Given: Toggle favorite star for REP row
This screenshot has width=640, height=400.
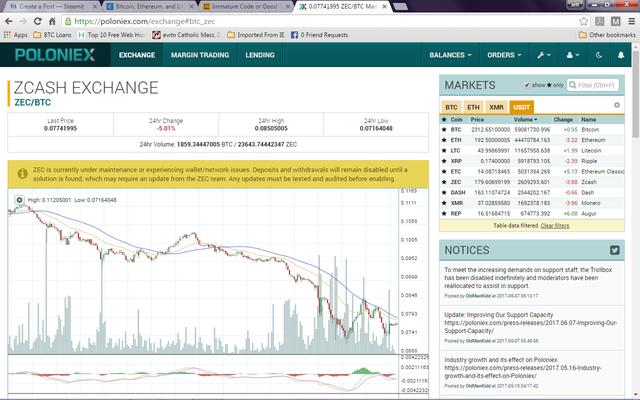Looking at the screenshot, I should (444, 213).
